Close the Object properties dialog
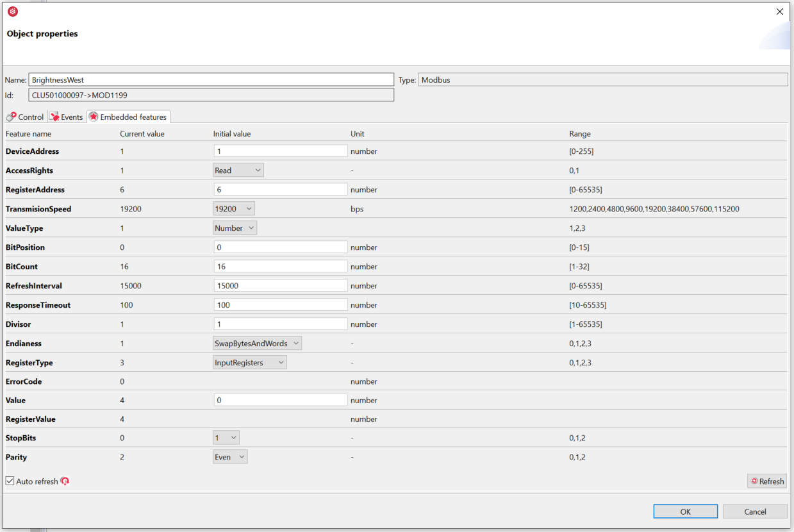Screen dimensions: 794x532 [x=780, y=12]
